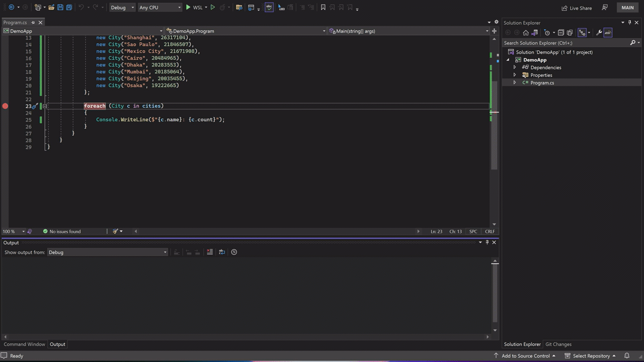Click Add to Source Control in status bar
Viewport: 644px width, 362px height.
pyautogui.click(x=525, y=355)
